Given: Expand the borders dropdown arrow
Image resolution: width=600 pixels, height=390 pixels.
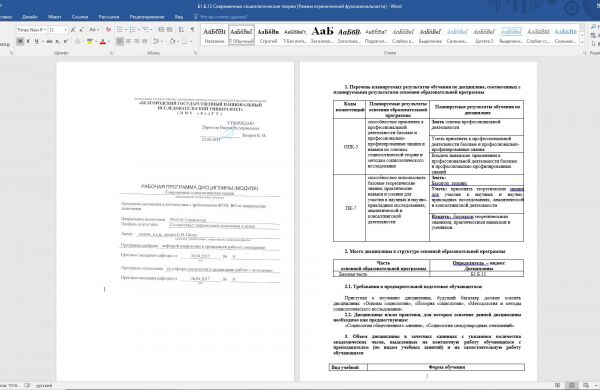Looking at the screenshot, I should point(191,41).
